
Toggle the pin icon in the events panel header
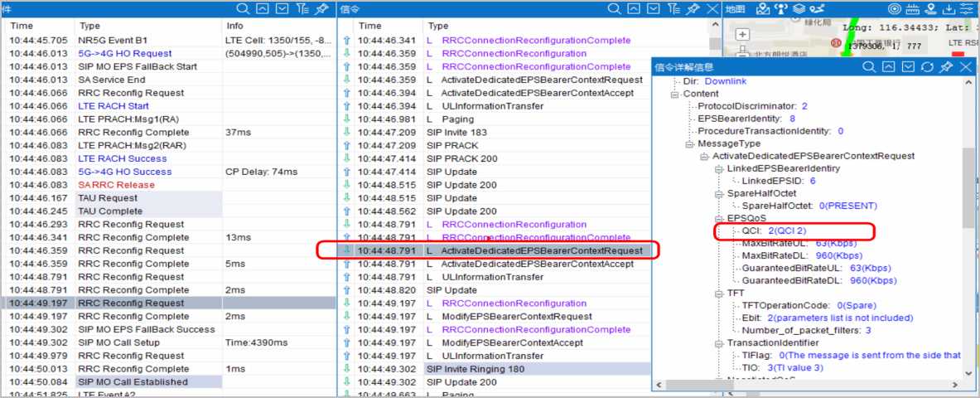[x=323, y=9]
